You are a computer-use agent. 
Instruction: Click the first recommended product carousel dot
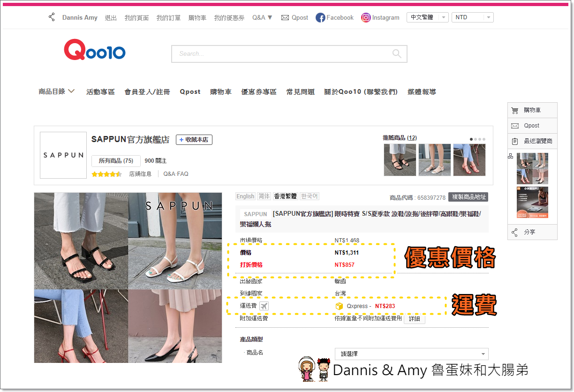tap(471, 139)
